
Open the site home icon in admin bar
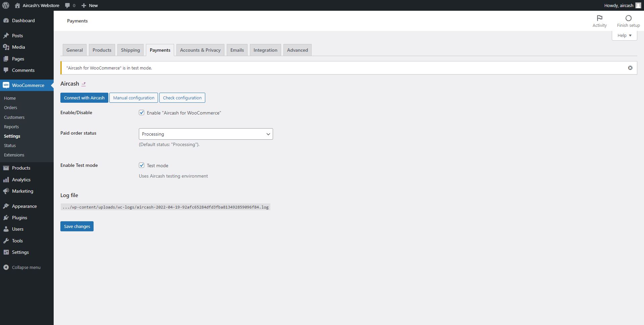click(17, 5)
